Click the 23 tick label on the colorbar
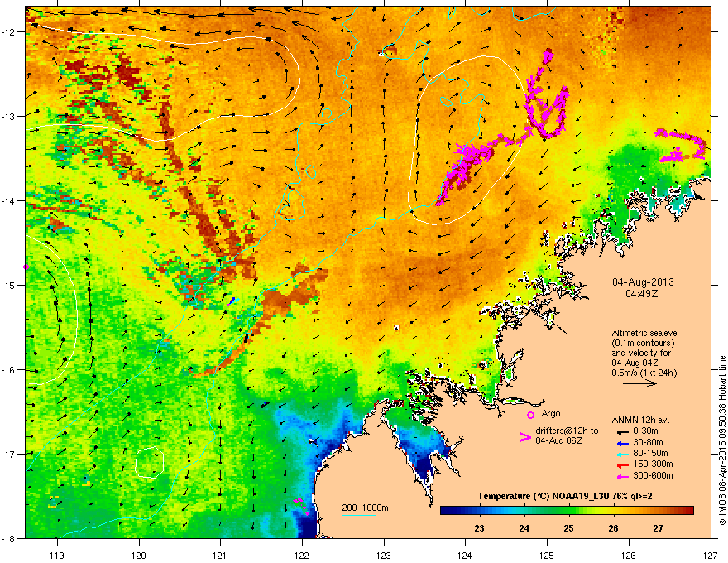Screen dimensions: 728x563 coord(479,528)
